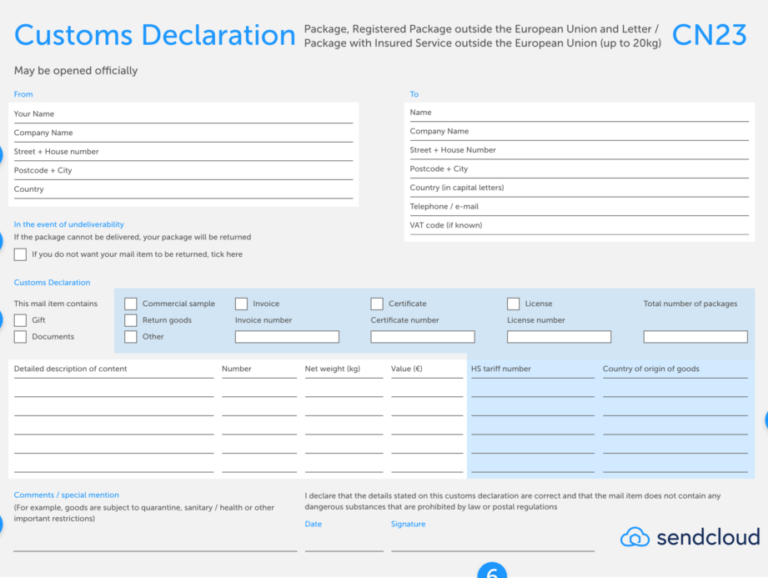
Task: Check the Invoice checkbox
Action: (x=241, y=304)
